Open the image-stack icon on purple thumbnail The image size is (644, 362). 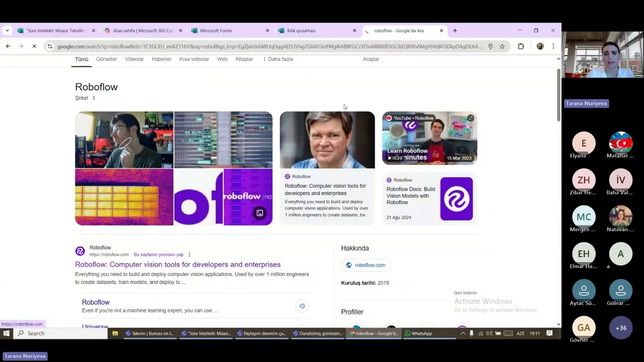point(260,213)
